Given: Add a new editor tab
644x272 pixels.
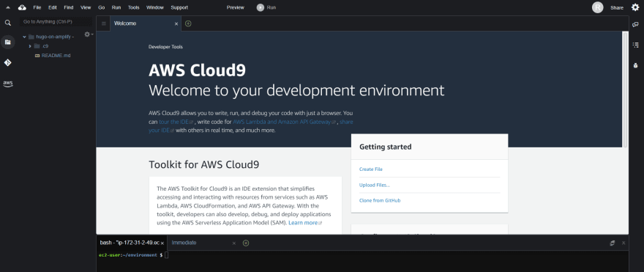Looking at the screenshot, I should pyautogui.click(x=188, y=23).
